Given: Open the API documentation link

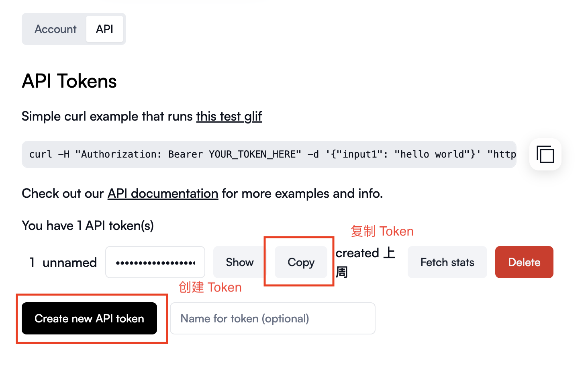Looking at the screenshot, I should click(163, 193).
